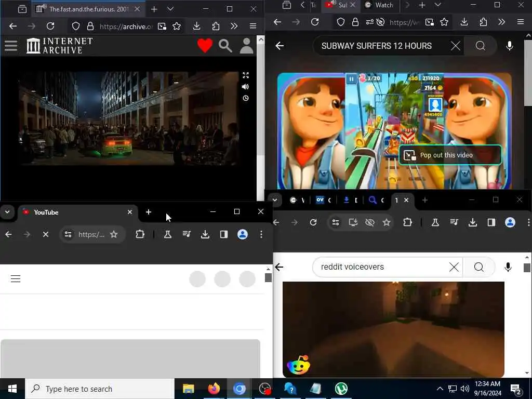The height and width of the screenshot is (399, 532).
Task: Clear SUBWAY SURFERS 12 HOURS search text
Action: pos(455,46)
